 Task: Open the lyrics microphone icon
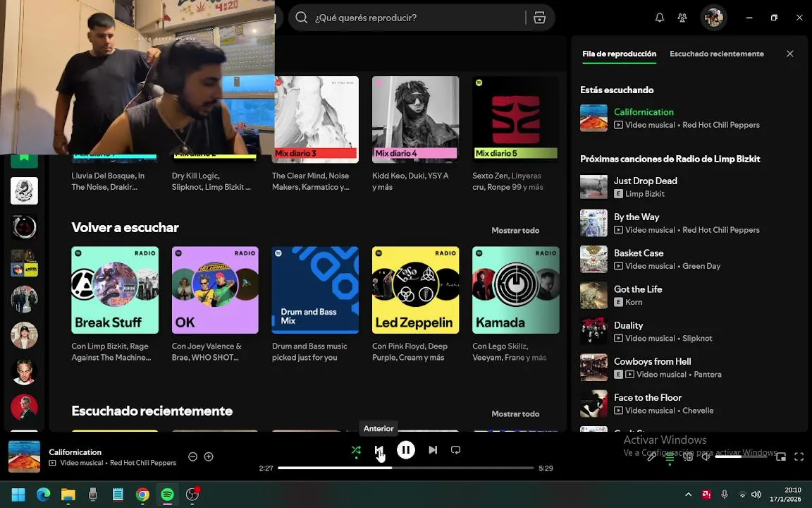(x=651, y=456)
